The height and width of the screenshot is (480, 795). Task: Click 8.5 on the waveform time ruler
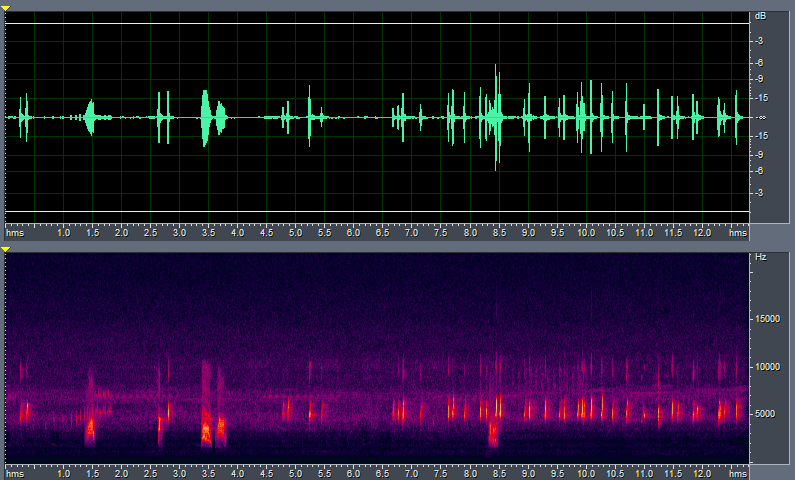499,233
